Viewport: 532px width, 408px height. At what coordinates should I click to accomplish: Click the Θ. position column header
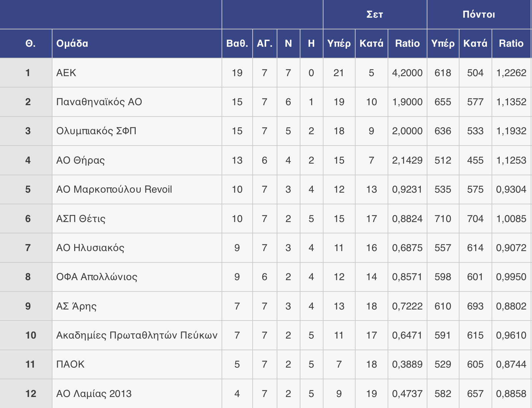pyautogui.click(x=30, y=43)
